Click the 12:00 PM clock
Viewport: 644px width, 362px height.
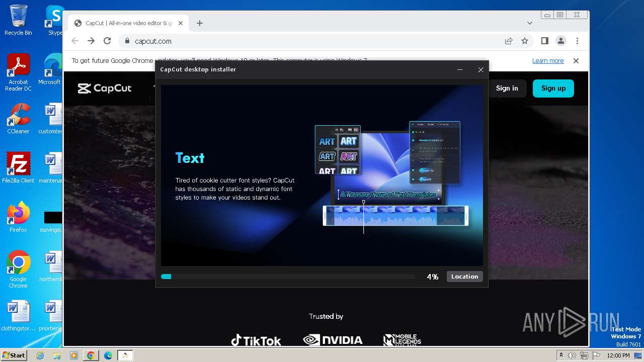point(618,355)
